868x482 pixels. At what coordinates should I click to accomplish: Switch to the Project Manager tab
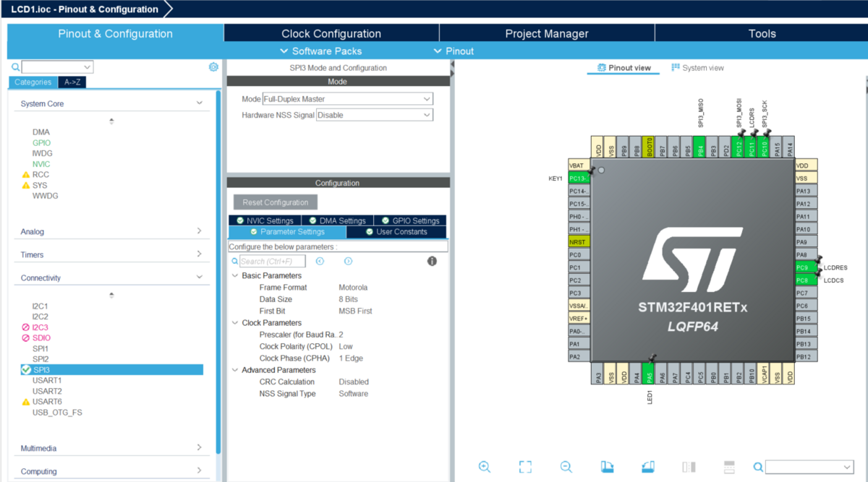click(547, 33)
